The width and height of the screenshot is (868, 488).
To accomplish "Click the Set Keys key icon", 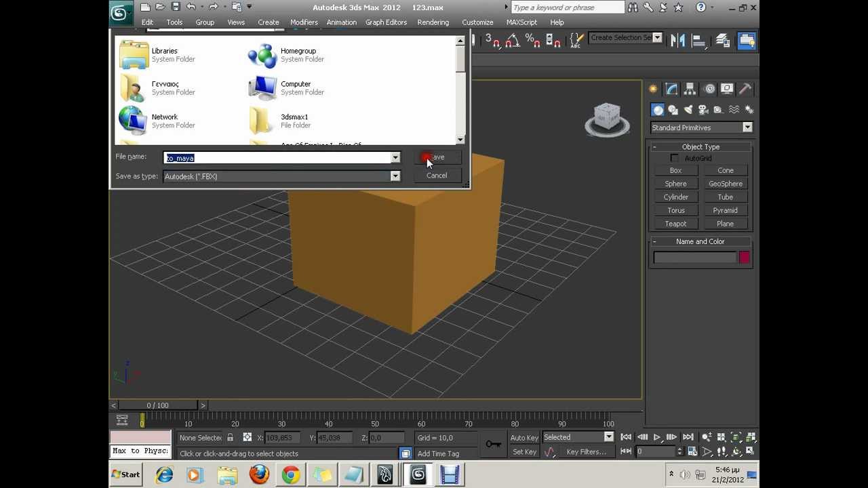I will [493, 444].
